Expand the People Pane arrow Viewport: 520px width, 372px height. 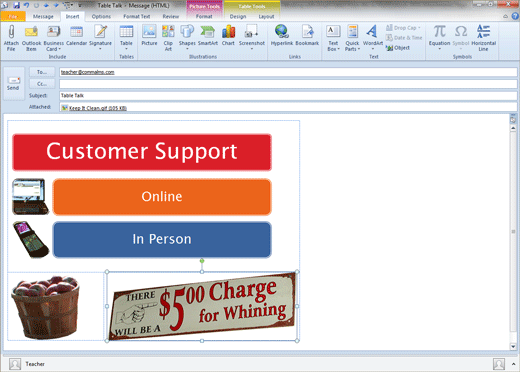pos(513,364)
